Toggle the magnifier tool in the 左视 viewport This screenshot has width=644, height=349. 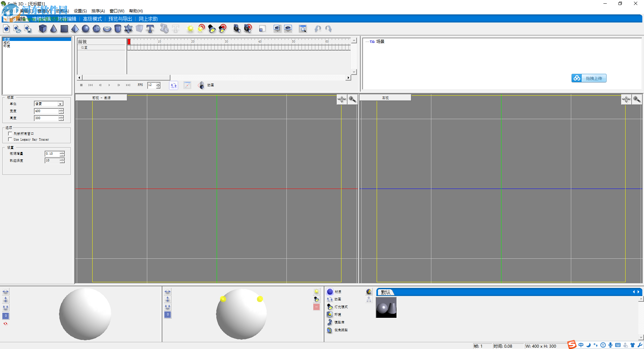pyautogui.click(x=637, y=99)
